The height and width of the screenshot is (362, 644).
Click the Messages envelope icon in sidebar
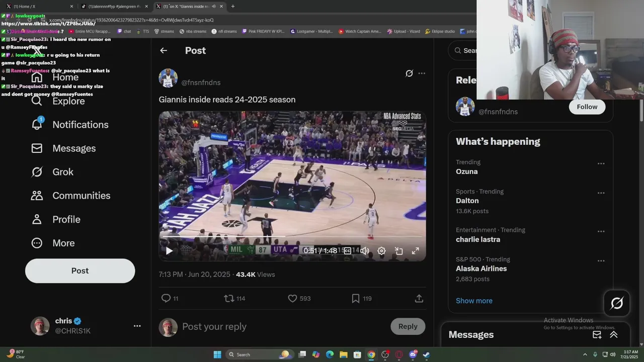pos(37,148)
